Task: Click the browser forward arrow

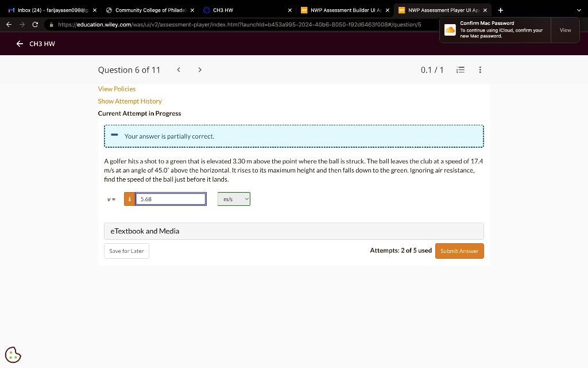Action: pyautogui.click(x=22, y=25)
